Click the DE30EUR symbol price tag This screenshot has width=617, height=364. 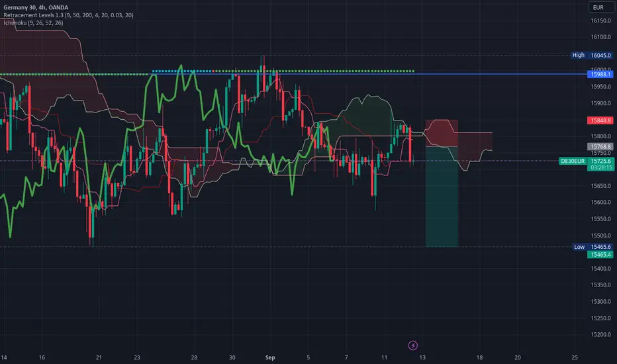pyautogui.click(x=573, y=161)
